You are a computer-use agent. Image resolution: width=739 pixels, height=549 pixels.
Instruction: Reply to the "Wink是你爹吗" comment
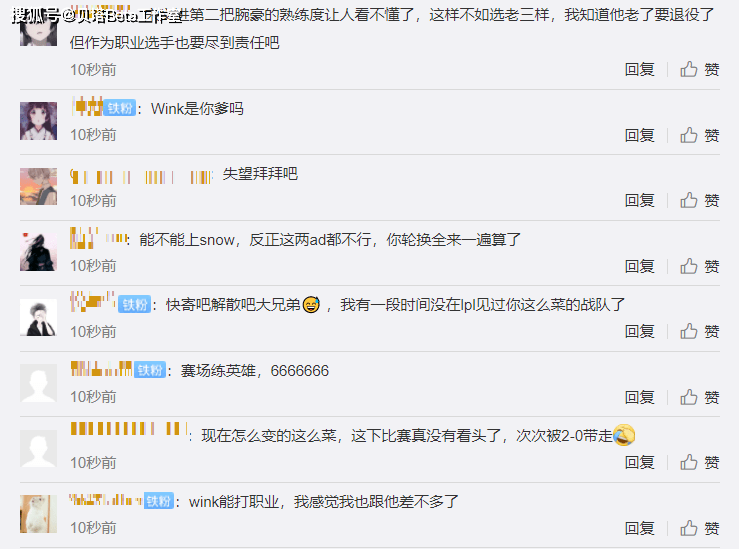640,135
